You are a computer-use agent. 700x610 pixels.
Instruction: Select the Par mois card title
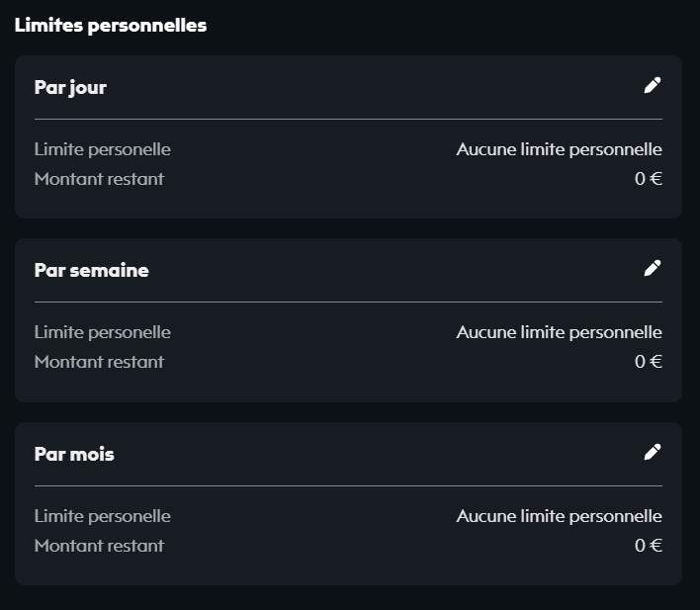[x=74, y=454]
